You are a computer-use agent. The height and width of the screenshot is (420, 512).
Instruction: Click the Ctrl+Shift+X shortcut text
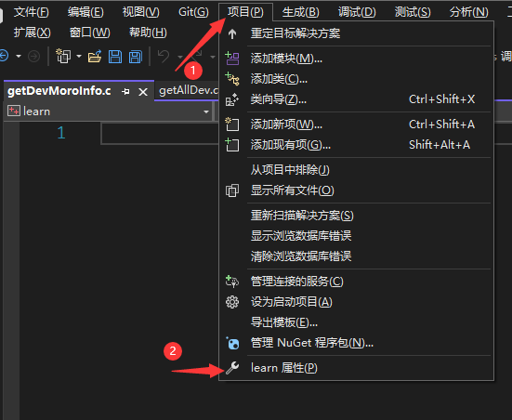tap(441, 99)
